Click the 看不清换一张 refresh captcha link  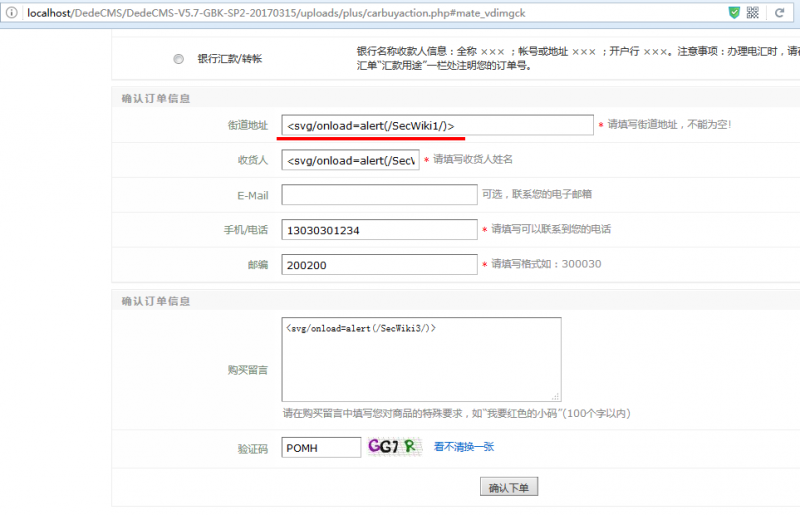click(x=463, y=447)
